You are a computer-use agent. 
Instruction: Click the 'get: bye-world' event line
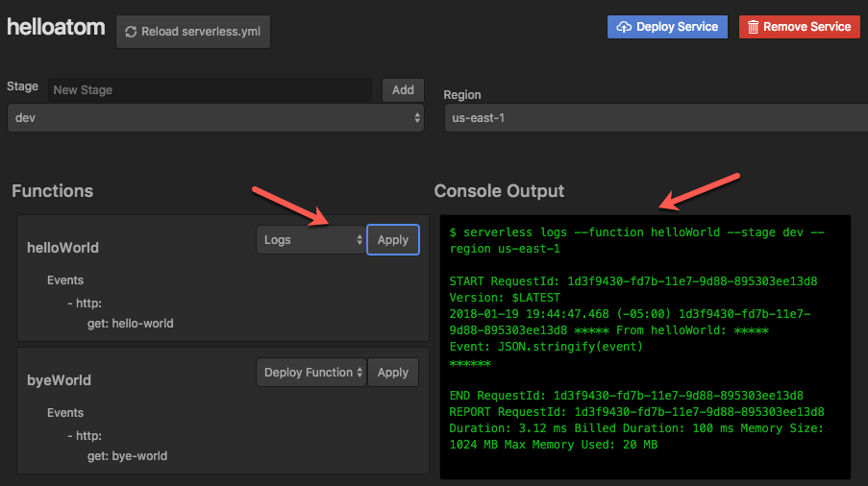tap(127, 456)
